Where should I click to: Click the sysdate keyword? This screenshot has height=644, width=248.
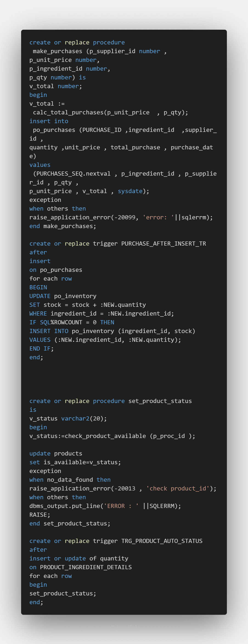(130, 191)
